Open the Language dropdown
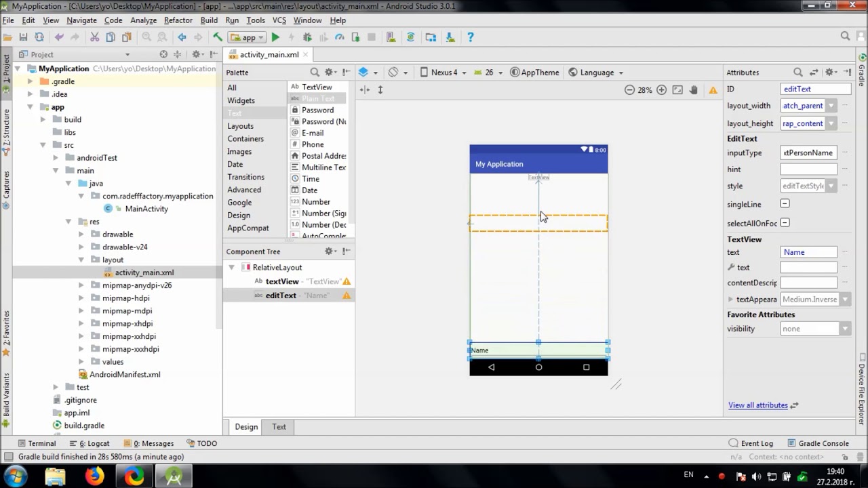The image size is (868, 488). pos(596,73)
